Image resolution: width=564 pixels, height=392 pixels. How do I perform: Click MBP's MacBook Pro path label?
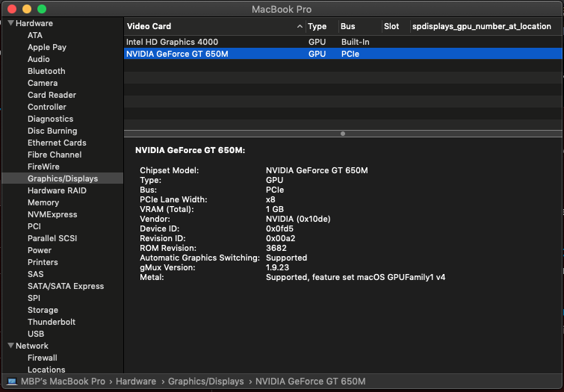click(x=63, y=382)
